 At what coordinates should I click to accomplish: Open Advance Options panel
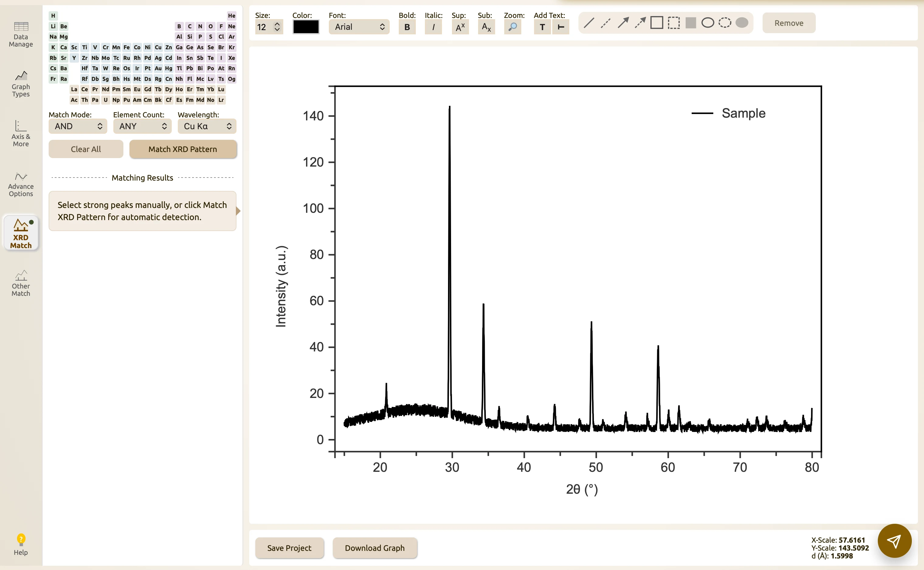pos(21,184)
